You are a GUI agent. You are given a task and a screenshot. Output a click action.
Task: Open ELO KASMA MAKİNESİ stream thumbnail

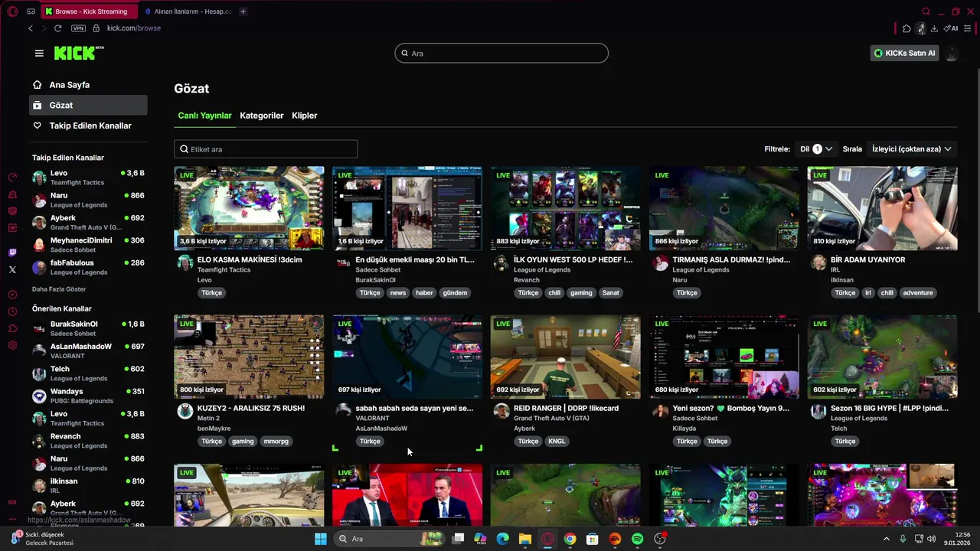(x=249, y=208)
